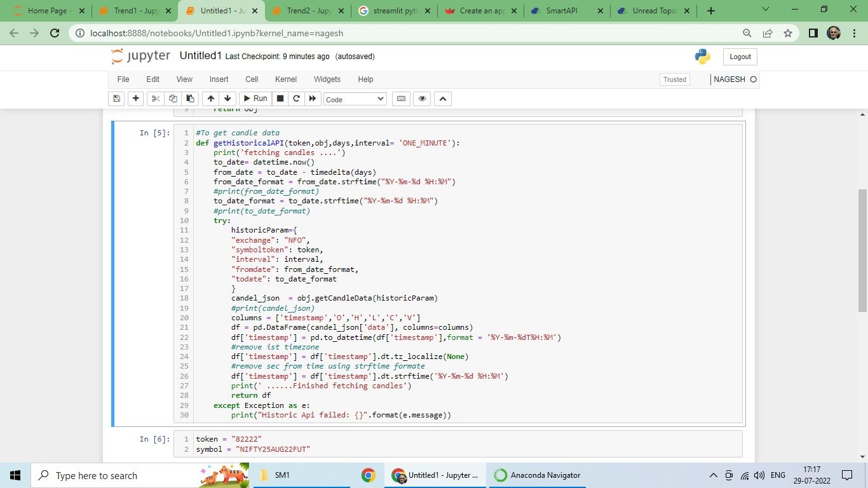Open Chrome three-dot menu
Screen dimensions: 868x488
click(x=854, y=34)
